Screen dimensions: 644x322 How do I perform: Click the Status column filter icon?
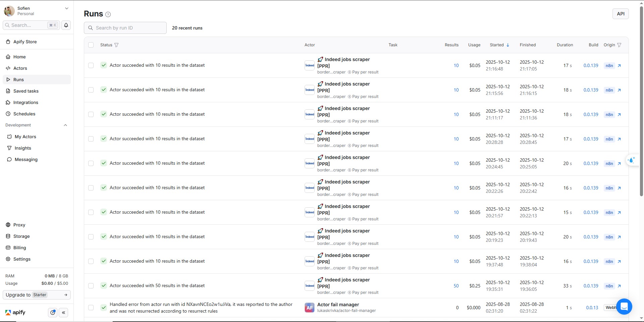click(116, 45)
